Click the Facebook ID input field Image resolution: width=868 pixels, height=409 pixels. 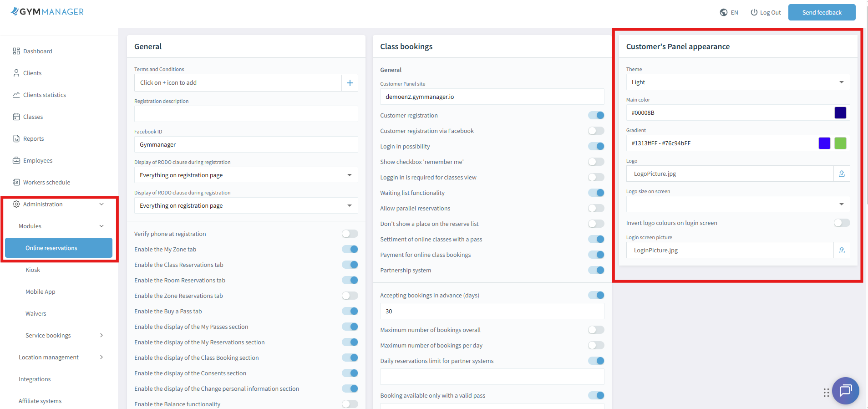tap(246, 145)
